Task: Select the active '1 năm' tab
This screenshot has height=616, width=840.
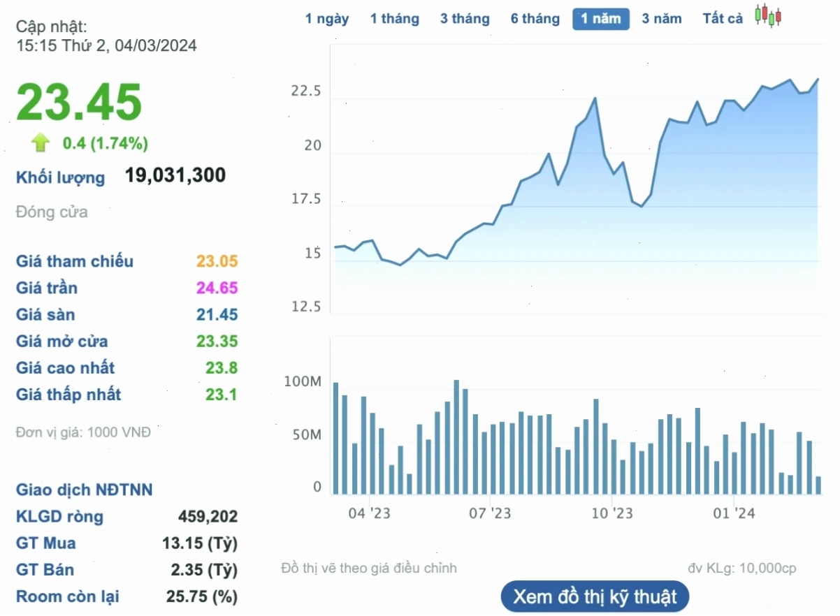Action: (x=601, y=19)
